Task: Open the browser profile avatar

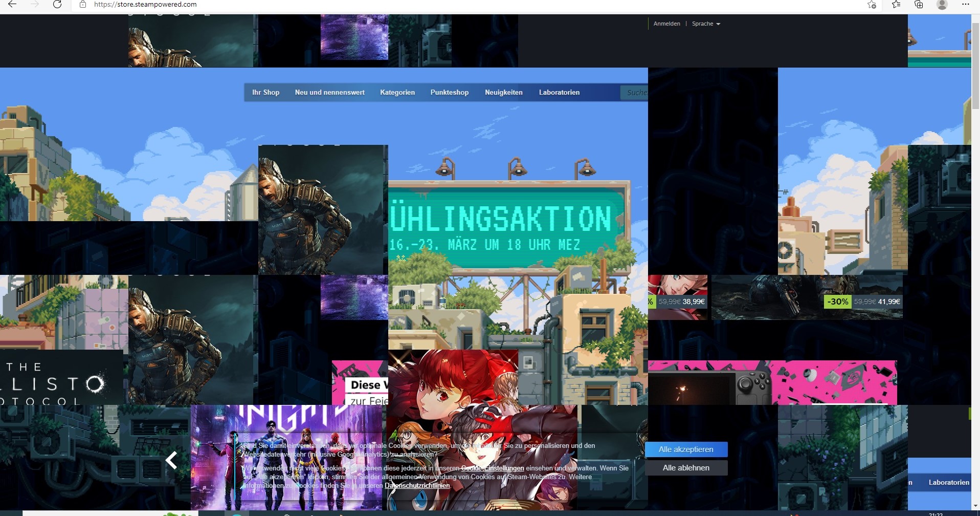Action: coord(942,4)
